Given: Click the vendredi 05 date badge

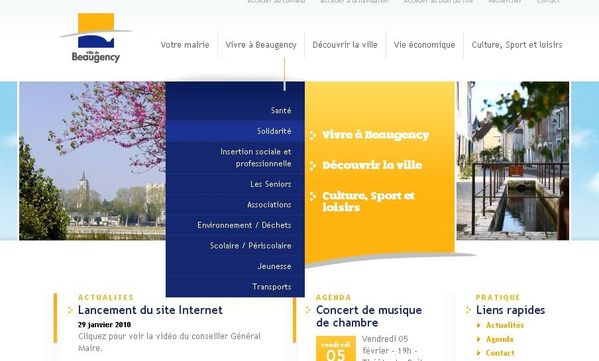Looking at the screenshot, I should coord(336,348).
